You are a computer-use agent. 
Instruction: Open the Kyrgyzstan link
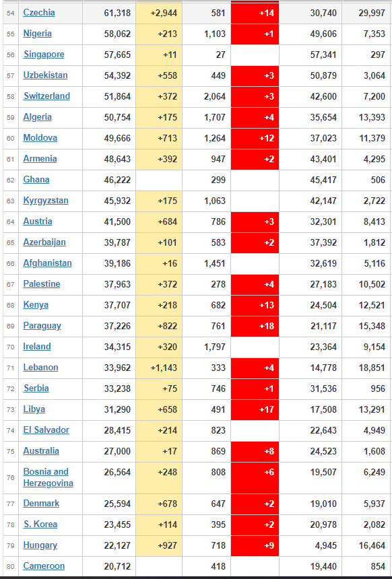click(46, 201)
